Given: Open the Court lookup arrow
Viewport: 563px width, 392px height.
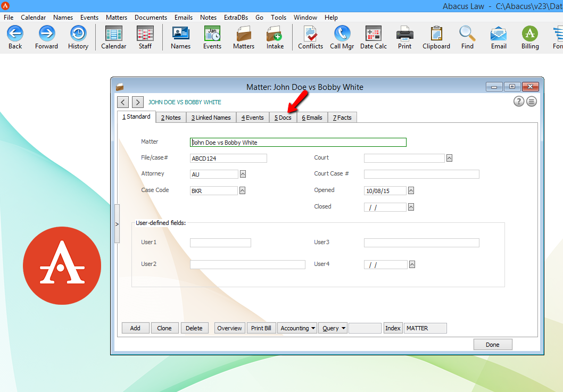Looking at the screenshot, I should (x=449, y=158).
